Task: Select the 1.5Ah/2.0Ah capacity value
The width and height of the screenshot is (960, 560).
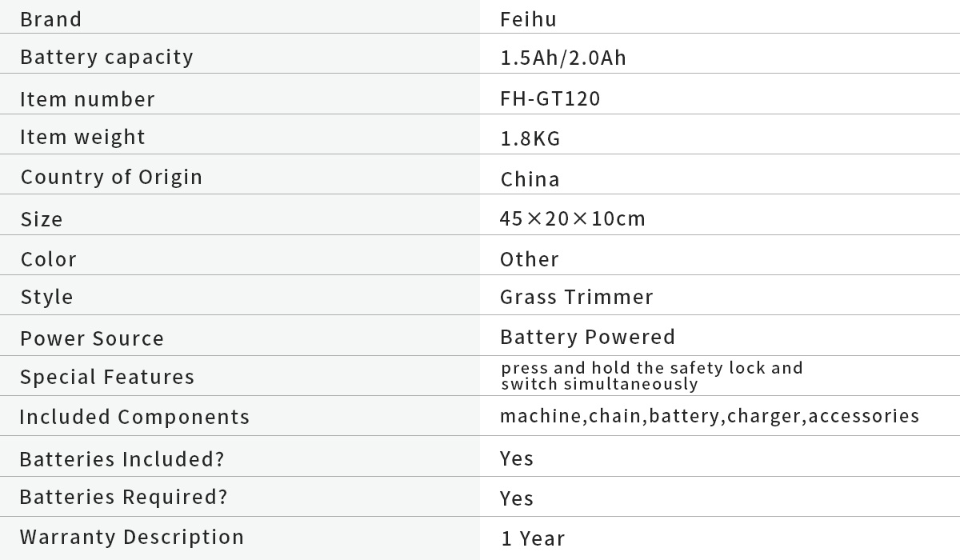Action: [x=563, y=58]
